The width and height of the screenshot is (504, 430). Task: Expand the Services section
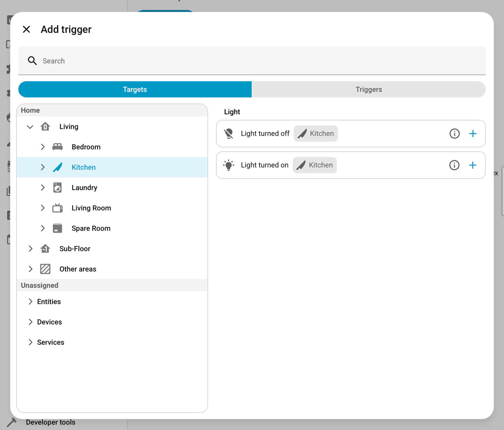[31, 342]
